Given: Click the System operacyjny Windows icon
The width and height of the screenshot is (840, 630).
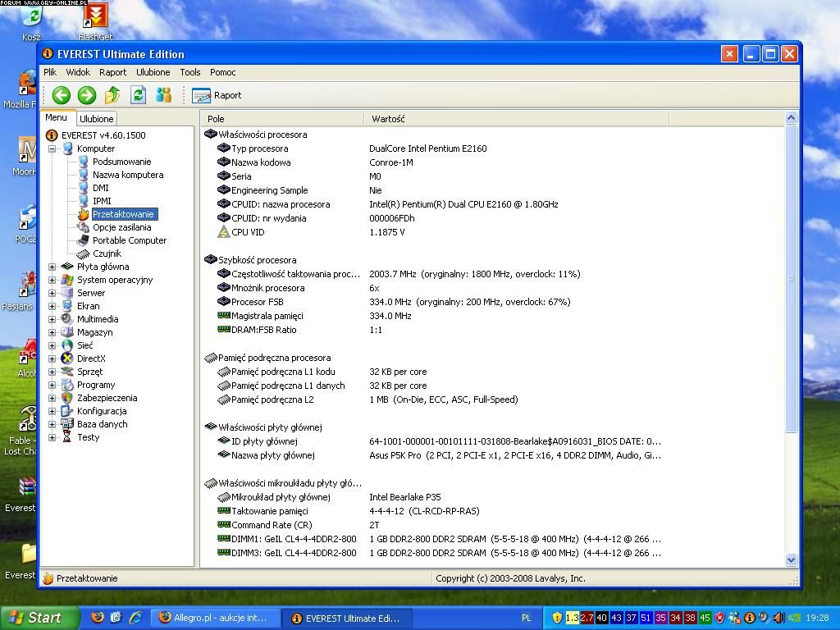Looking at the screenshot, I should point(67,281).
